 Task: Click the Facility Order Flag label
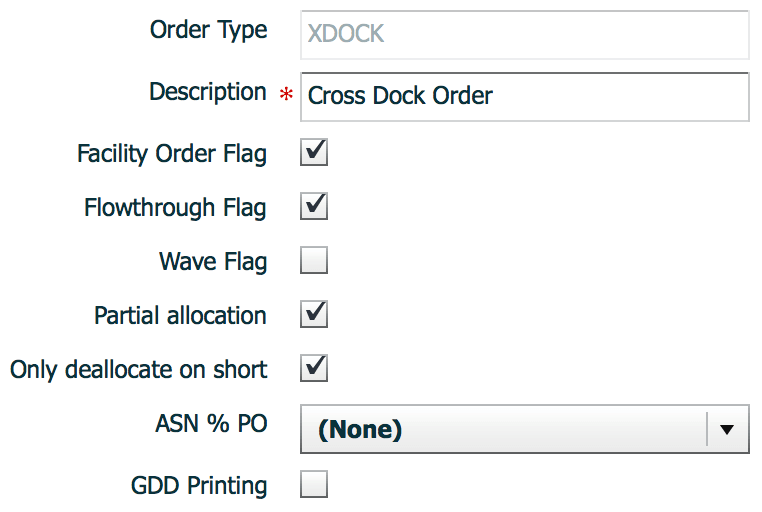(171, 154)
